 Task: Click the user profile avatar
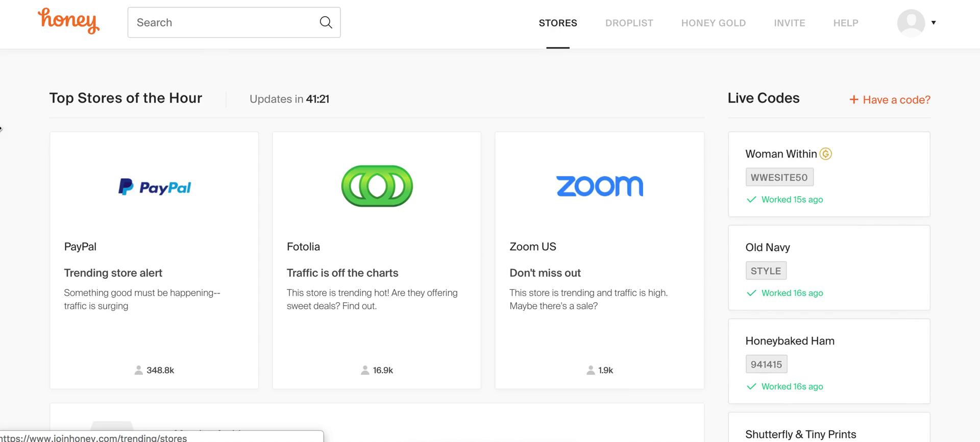click(911, 22)
